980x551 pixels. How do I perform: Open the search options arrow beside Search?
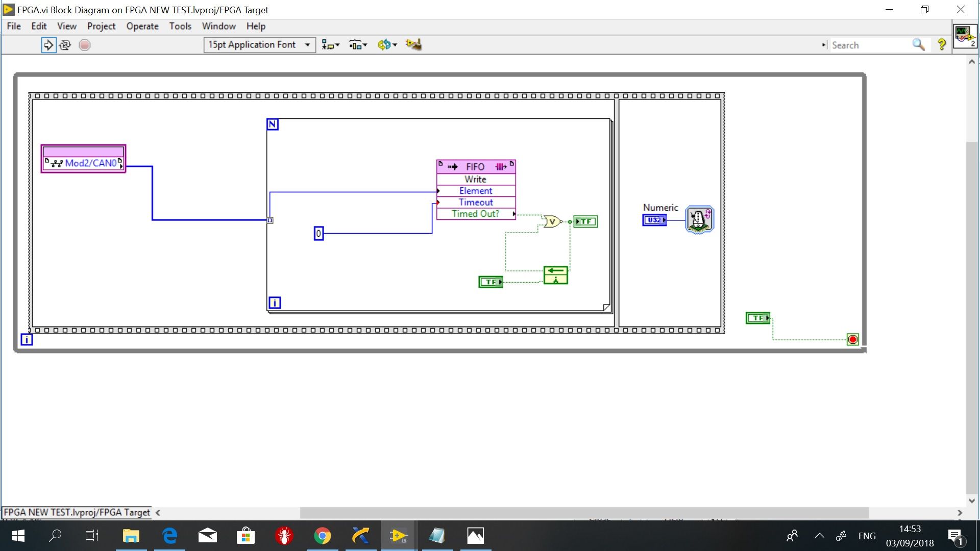824,45
